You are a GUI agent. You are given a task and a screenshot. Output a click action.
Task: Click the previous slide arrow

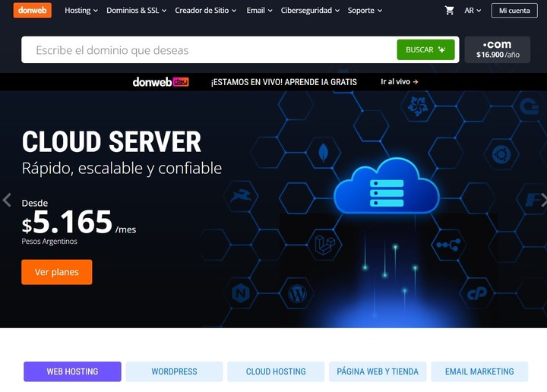[7, 200]
